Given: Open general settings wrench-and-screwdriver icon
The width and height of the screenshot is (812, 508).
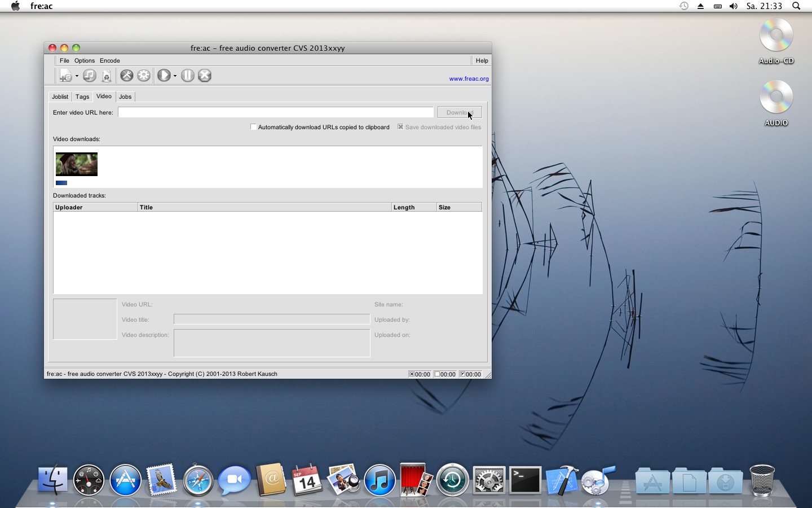Looking at the screenshot, I should pos(127,76).
